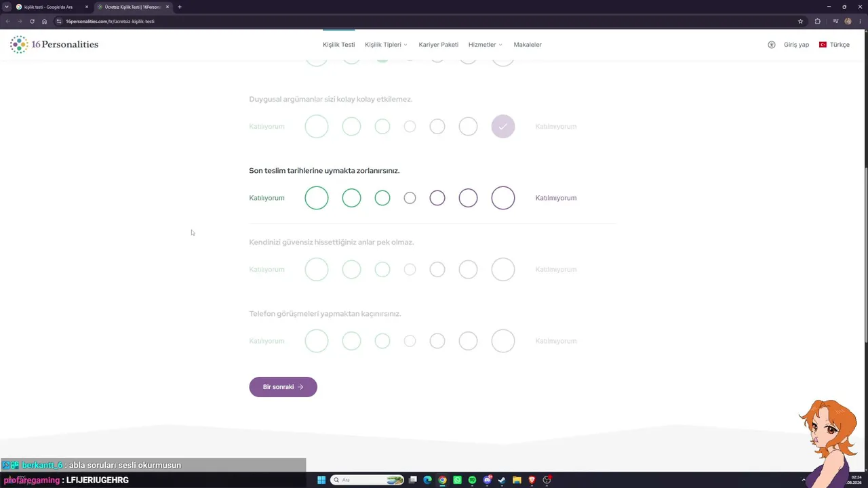Open the Türkçe language selector
The height and width of the screenshot is (488, 868).
[x=834, y=45]
